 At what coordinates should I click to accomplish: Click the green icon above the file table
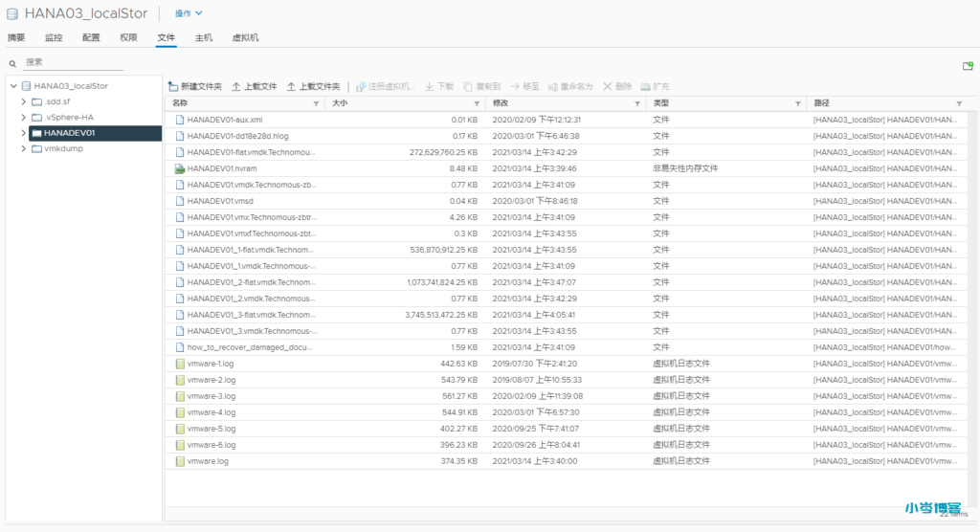[x=968, y=66]
